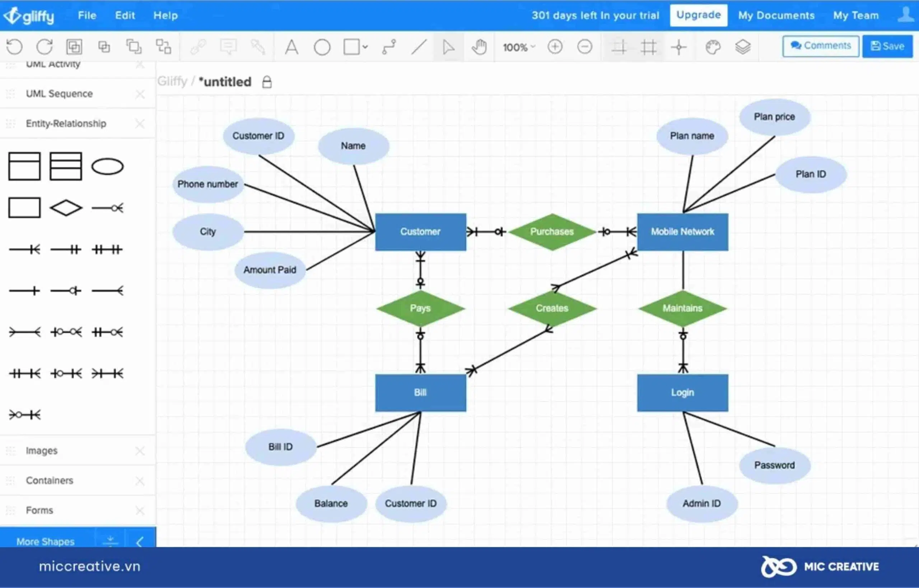Screen dimensions: 919x588
Task: Open the File menu
Action: coord(87,15)
